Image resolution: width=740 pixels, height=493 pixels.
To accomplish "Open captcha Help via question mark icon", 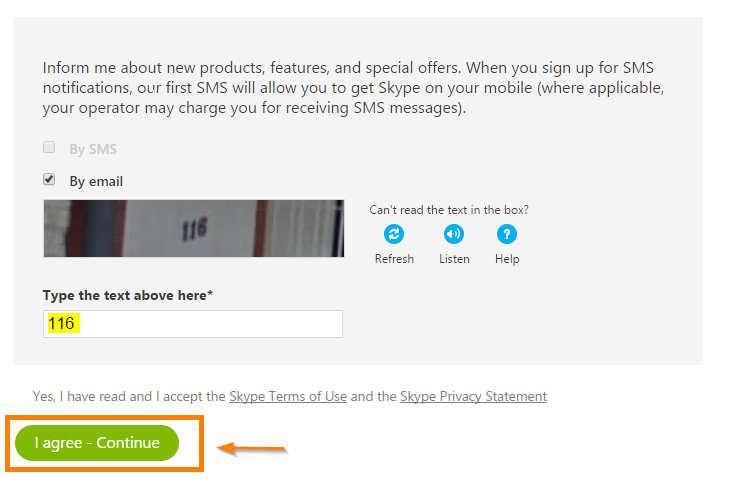I will (507, 234).
